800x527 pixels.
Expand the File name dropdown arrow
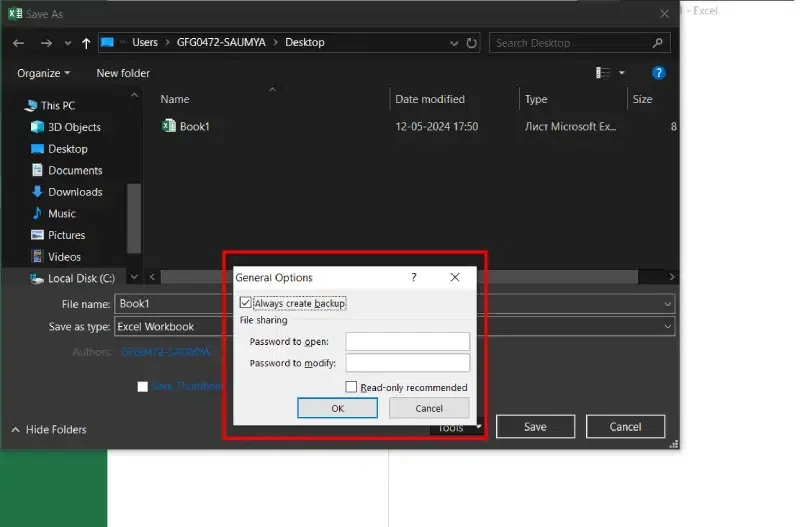pos(667,304)
